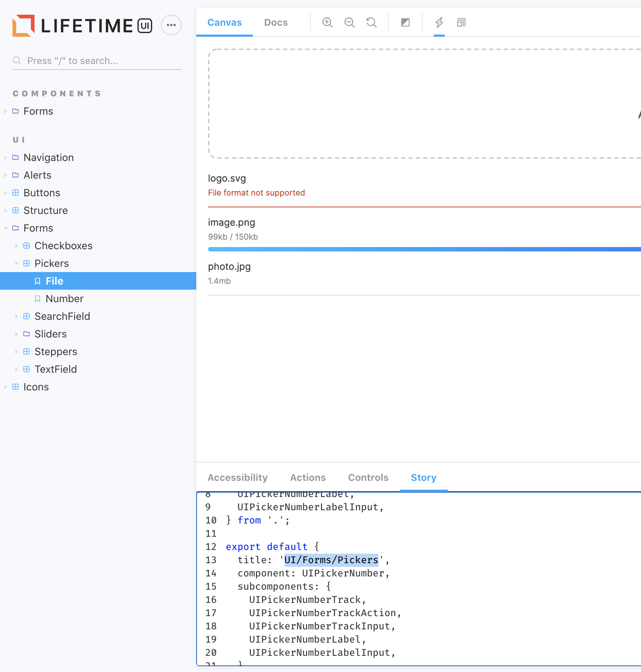Click 'File format not supported' error text
Image resolution: width=641 pixels, height=672 pixels.
pyautogui.click(x=257, y=193)
